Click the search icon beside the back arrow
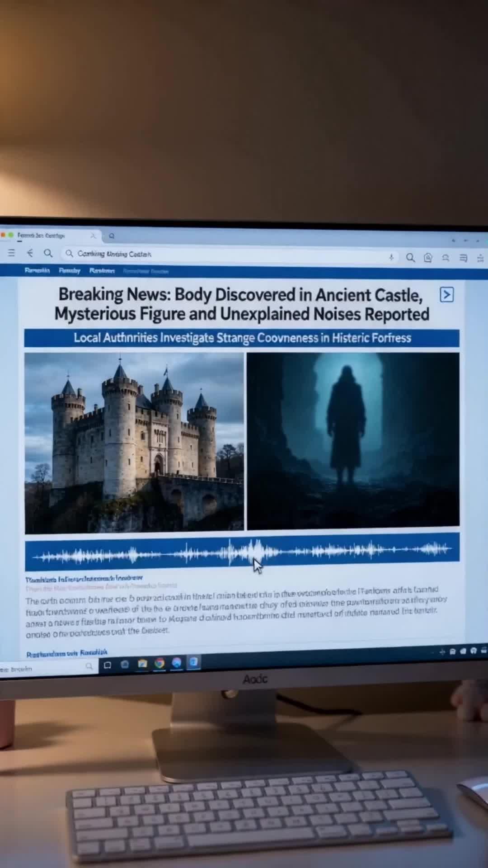This screenshot has height=868, width=488. 48,253
